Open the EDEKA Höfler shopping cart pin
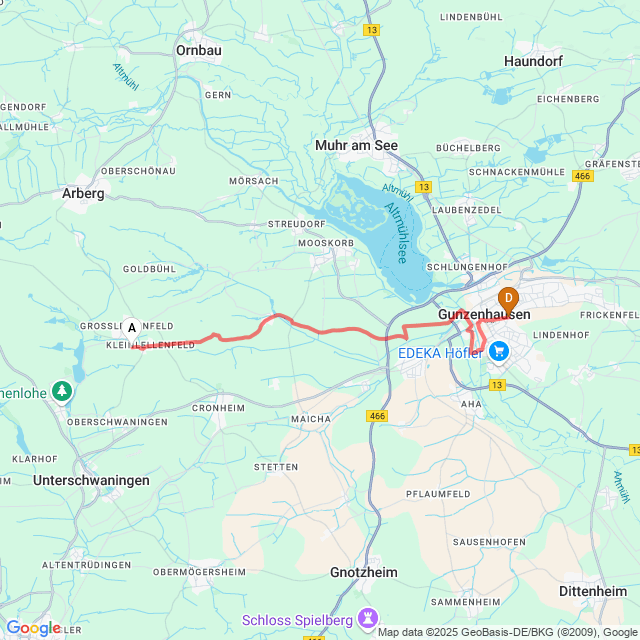 click(499, 352)
